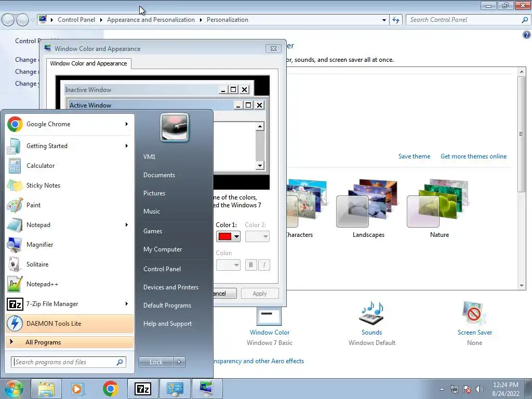Open 7-Zip File Manager in Start menu
The height and width of the screenshot is (399, 532).
(x=70, y=303)
